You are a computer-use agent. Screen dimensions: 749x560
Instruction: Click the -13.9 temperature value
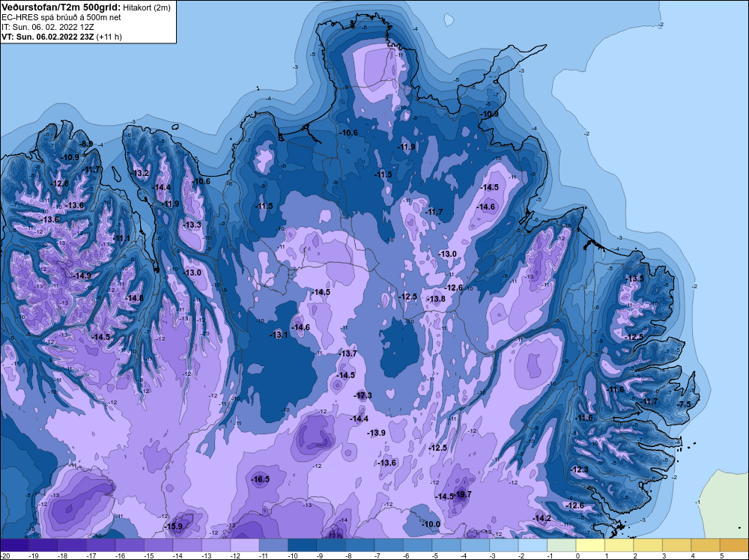pos(376,433)
